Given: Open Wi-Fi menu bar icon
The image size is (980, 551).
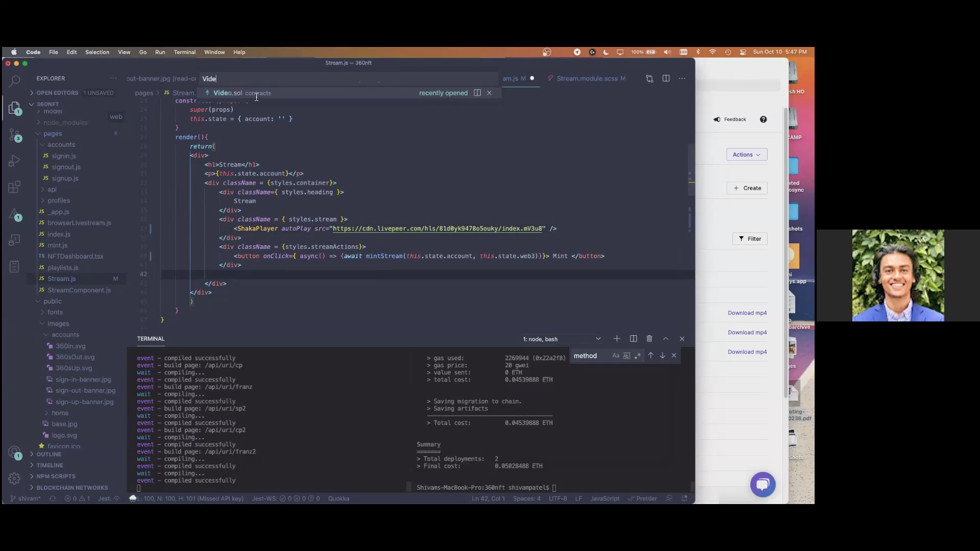Looking at the screenshot, I should pos(713,52).
